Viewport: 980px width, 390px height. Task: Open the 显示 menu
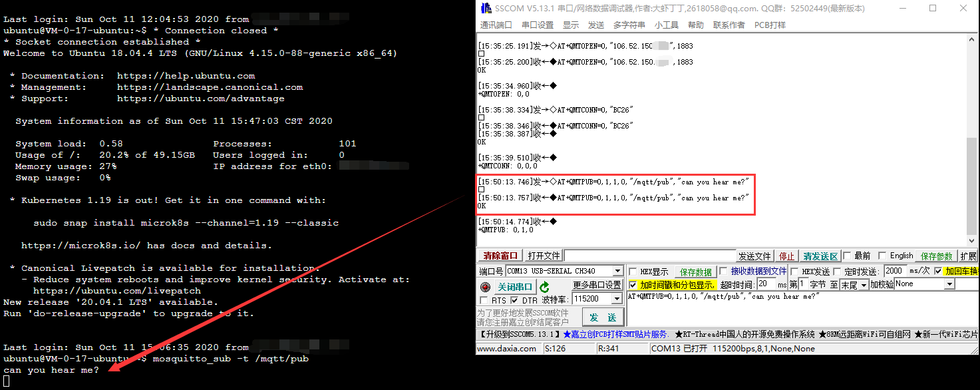571,25
